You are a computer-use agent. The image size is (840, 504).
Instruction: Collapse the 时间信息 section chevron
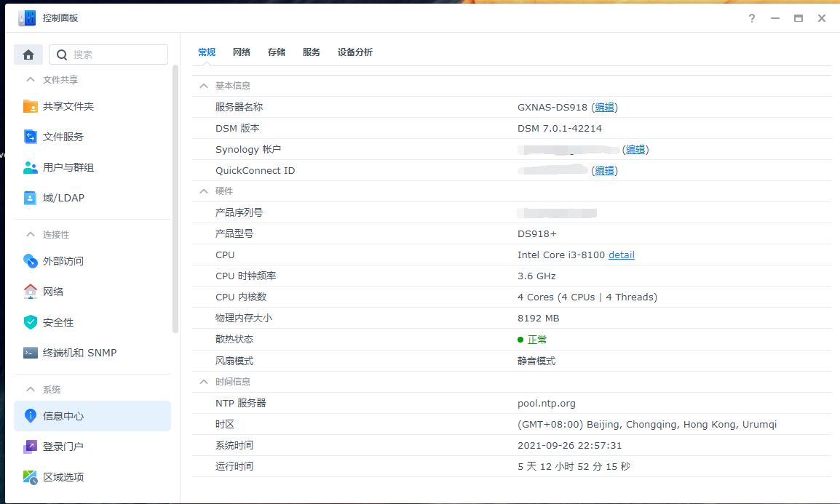pyautogui.click(x=204, y=382)
